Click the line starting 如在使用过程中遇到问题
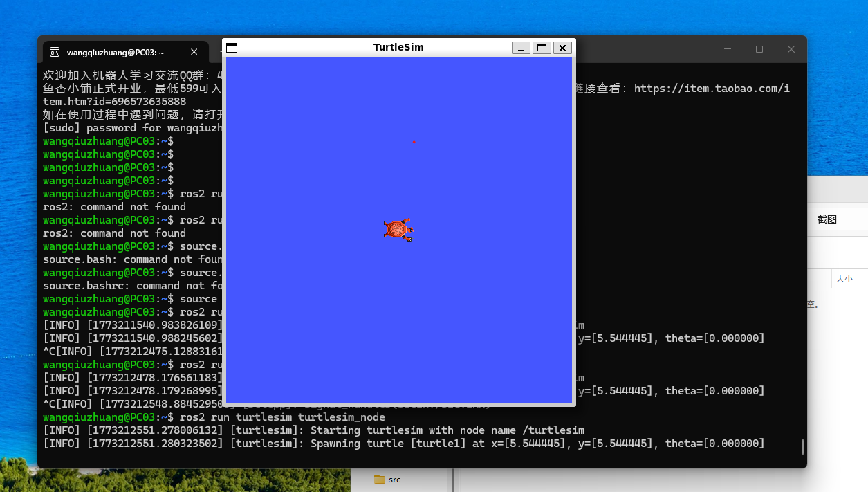 click(x=132, y=115)
